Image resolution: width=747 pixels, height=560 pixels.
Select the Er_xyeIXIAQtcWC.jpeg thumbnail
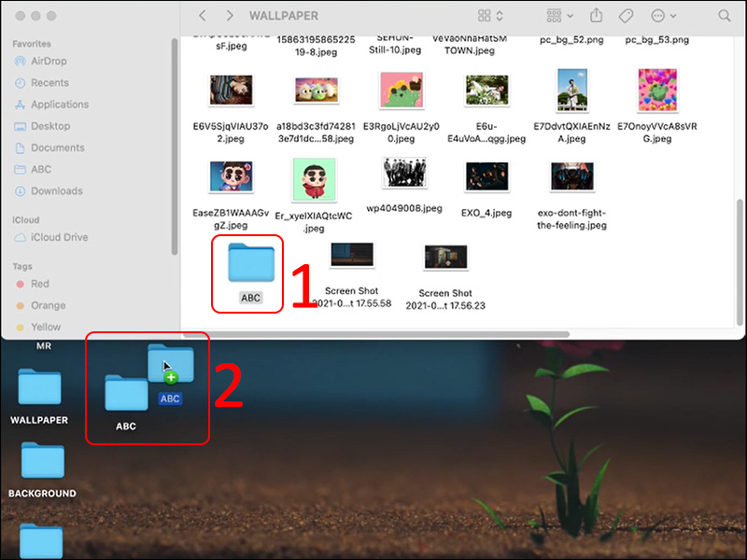[314, 179]
